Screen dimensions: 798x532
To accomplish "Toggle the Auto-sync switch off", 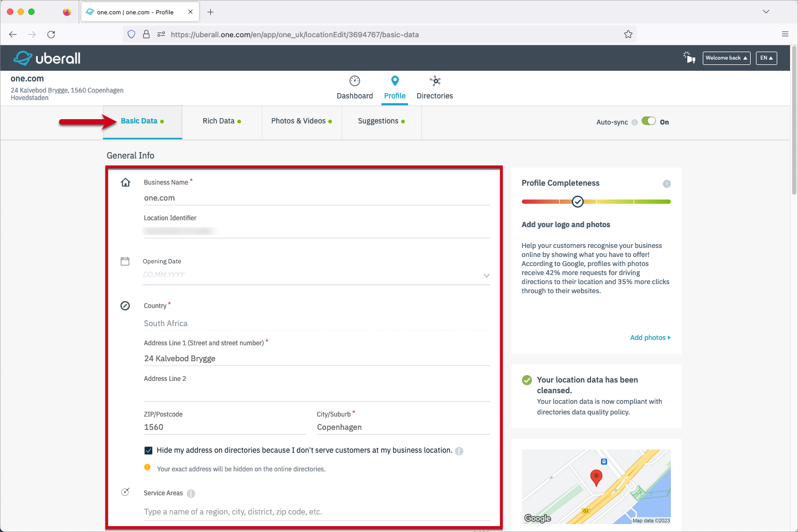I will point(649,121).
